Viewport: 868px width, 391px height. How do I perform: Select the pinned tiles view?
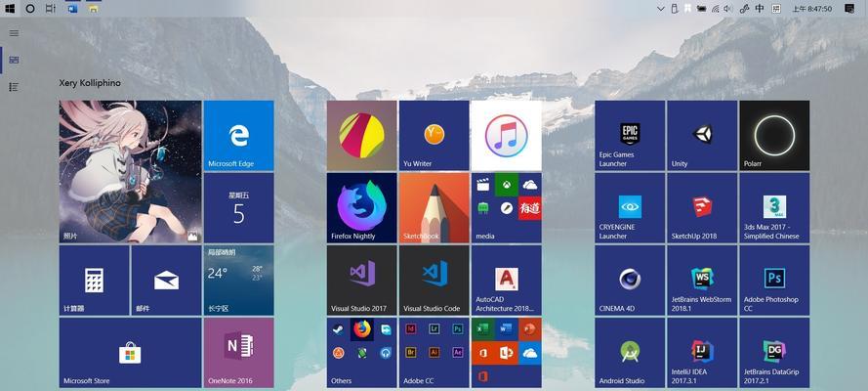point(14,60)
